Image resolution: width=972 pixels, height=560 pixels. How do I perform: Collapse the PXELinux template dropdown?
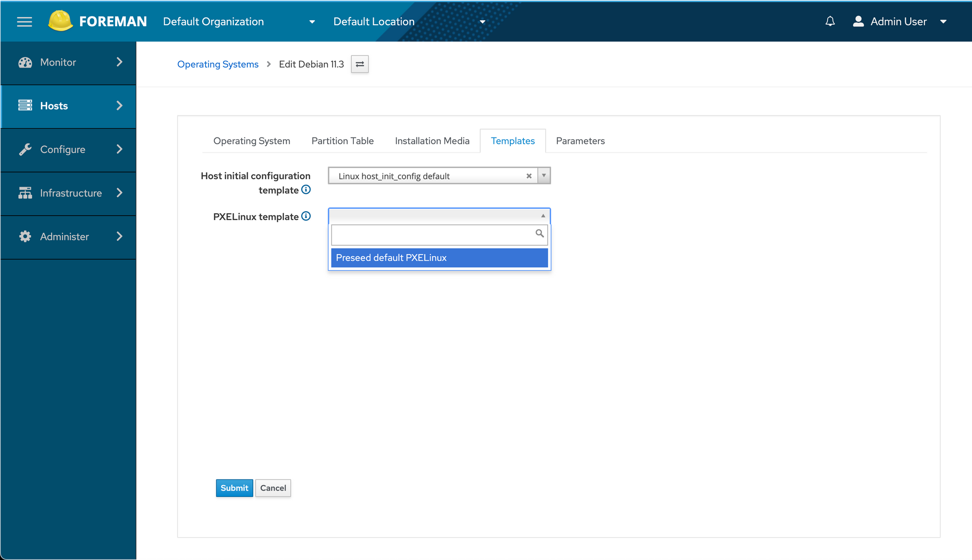point(543,216)
